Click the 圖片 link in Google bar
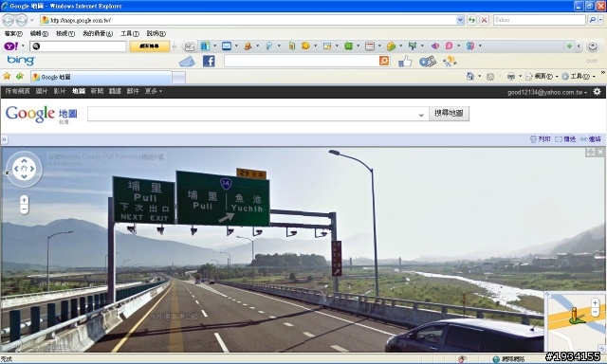 42,91
